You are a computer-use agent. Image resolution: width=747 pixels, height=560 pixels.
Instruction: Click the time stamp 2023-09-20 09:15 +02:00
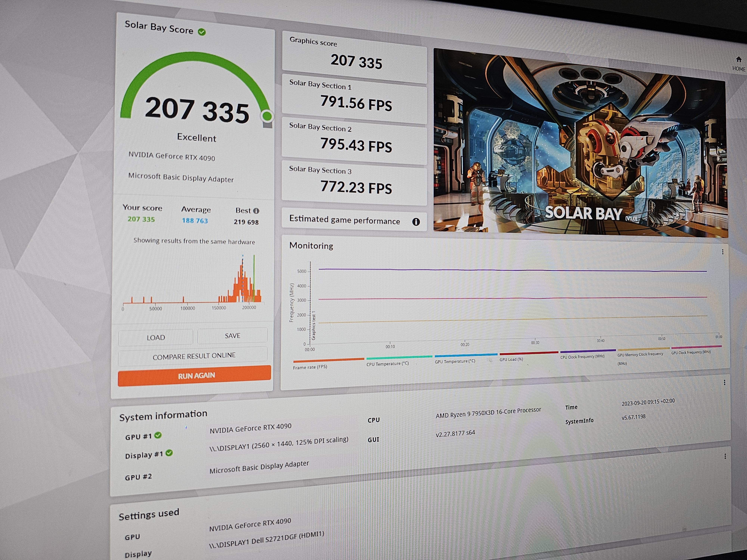pyautogui.click(x=648, y=402)
